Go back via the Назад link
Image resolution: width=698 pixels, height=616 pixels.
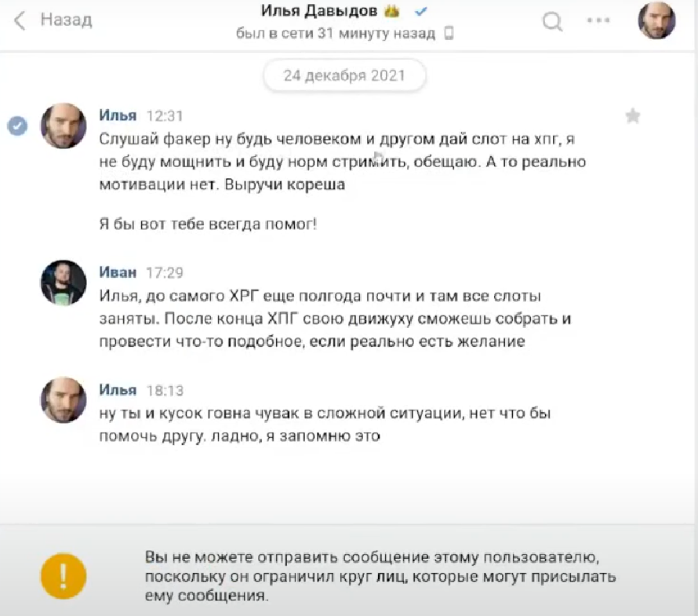tap(67, 20)
